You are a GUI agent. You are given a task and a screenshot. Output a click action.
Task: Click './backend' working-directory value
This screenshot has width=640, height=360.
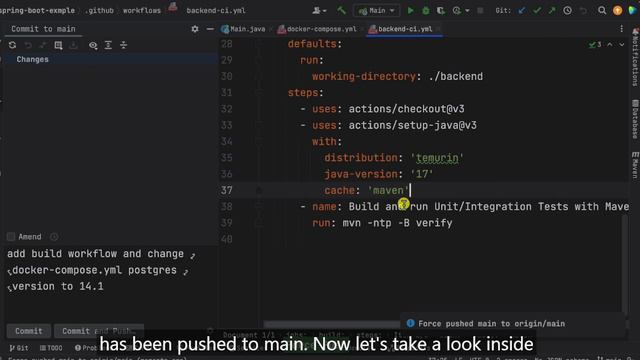tap(456, 76)
